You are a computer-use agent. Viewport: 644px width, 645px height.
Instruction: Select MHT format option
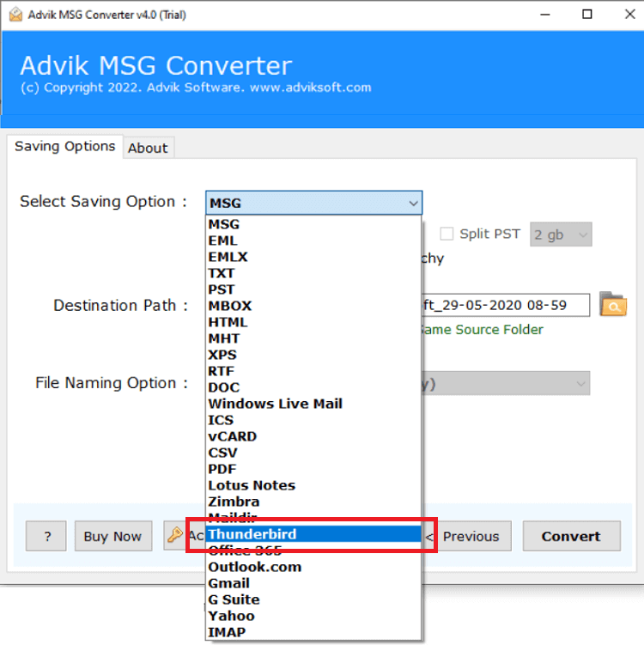tap(313, 338)
